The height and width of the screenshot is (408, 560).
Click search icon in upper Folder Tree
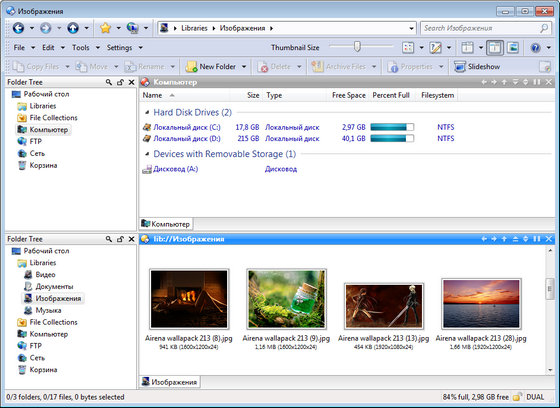pyautogui.click(x=109, y=82)
